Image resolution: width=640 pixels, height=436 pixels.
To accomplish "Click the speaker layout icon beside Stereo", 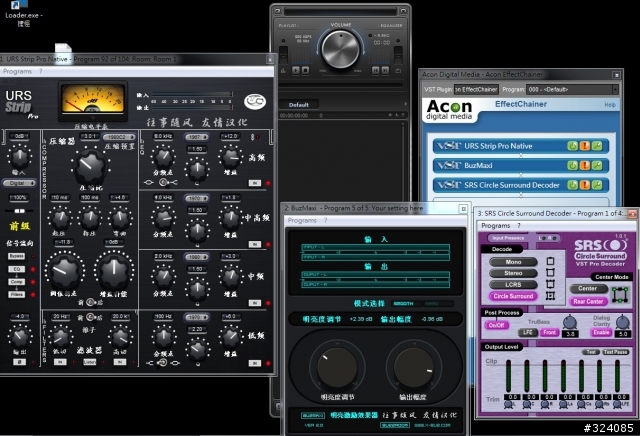I will (x=550, y=272).
